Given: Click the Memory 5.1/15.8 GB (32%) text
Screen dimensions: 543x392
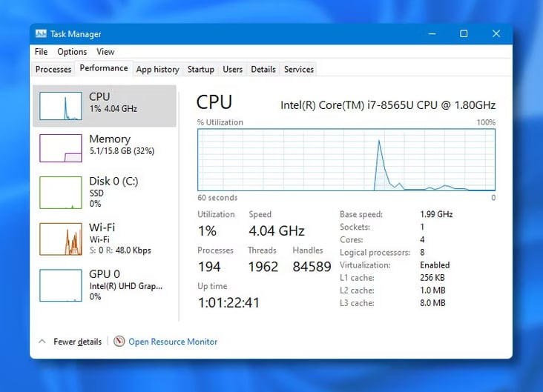Looking at the screenshot, I should tap(122, 151).
